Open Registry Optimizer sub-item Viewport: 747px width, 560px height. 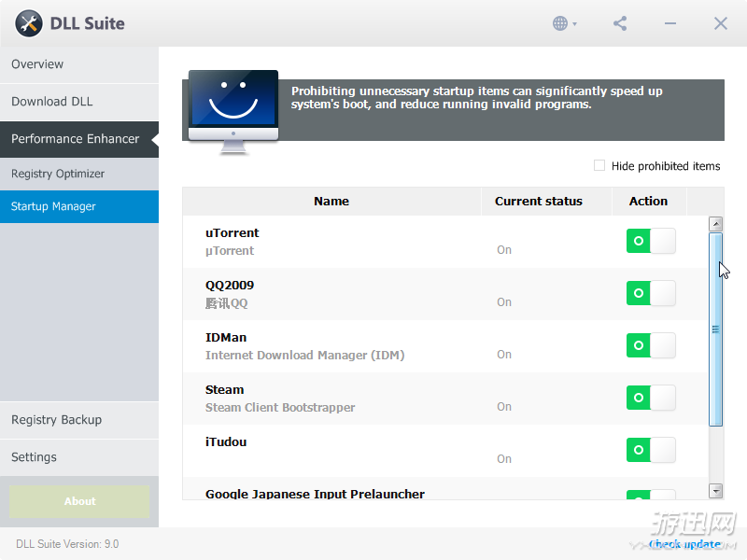point(79,174)
